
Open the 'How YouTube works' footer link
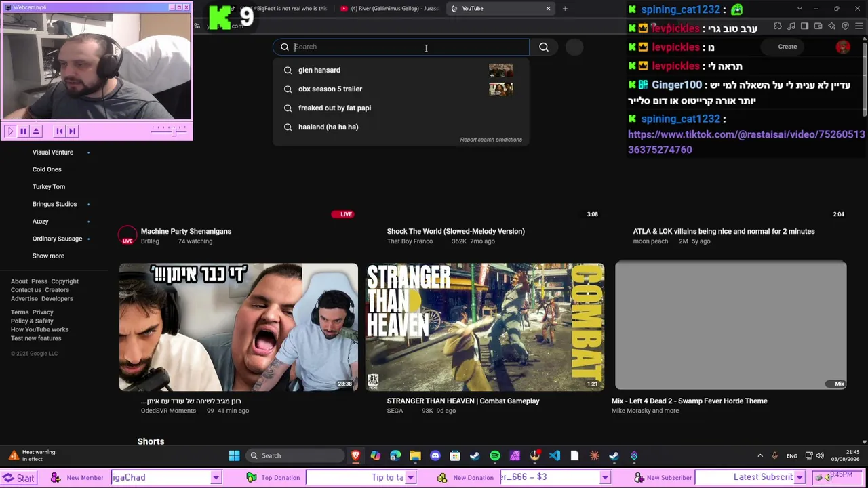click(39, 329)
